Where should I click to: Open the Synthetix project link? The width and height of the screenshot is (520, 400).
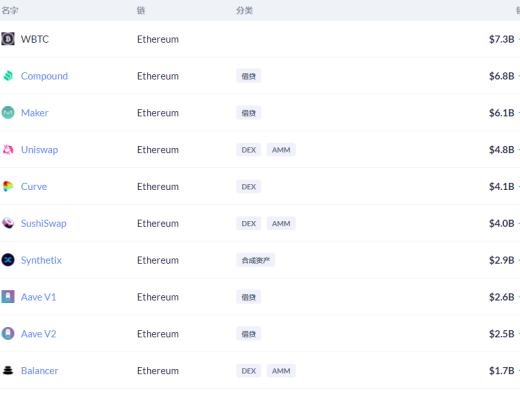(x=41, y=260)
